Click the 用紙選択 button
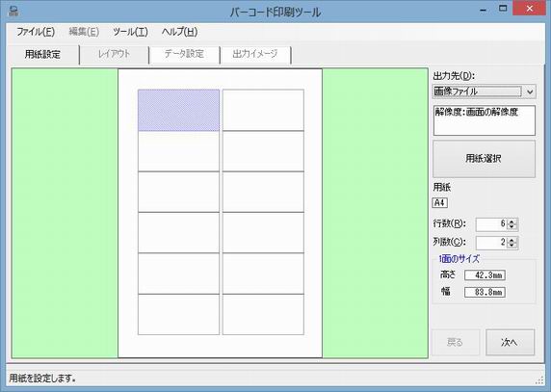 pyautogui.click(x=484, y=159)
